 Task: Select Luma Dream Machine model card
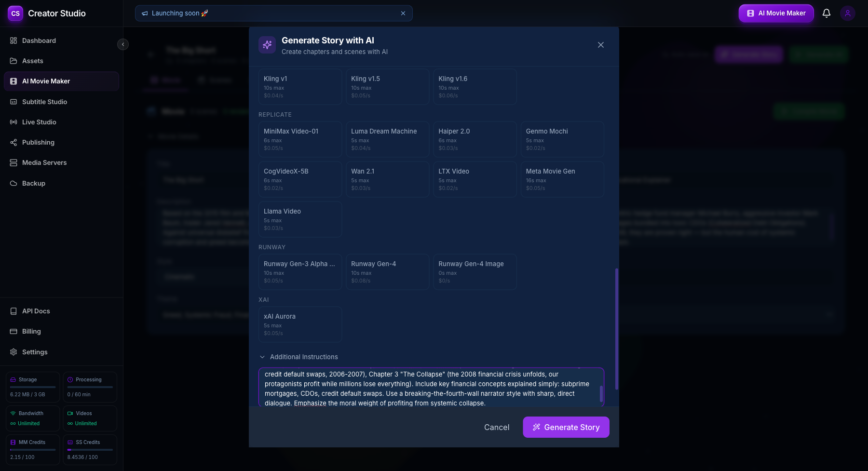coord(388,139)
